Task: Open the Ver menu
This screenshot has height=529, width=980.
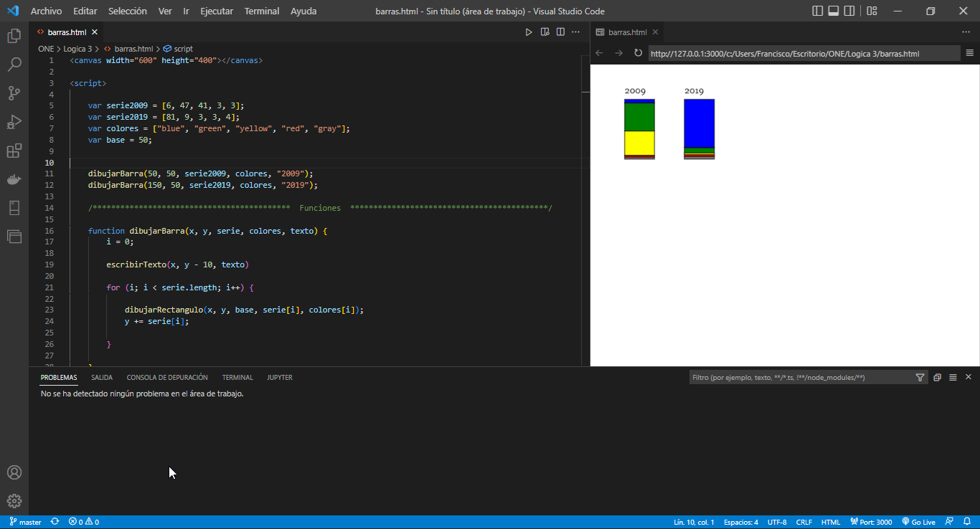Action: [x=165, y=11]
